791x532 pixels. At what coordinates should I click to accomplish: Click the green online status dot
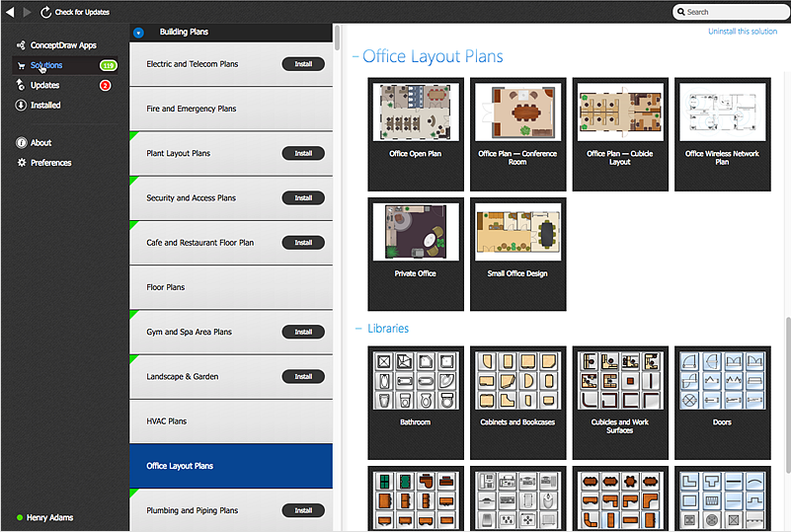[20, 517]
